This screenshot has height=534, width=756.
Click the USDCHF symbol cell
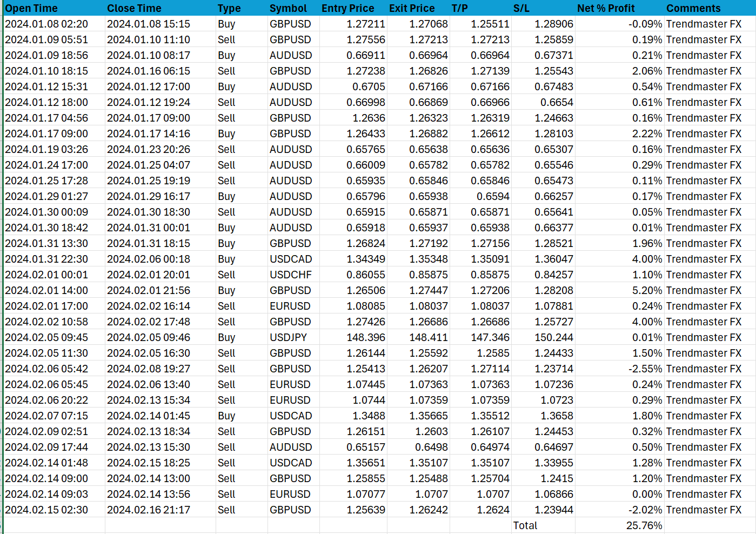point(293,275)
